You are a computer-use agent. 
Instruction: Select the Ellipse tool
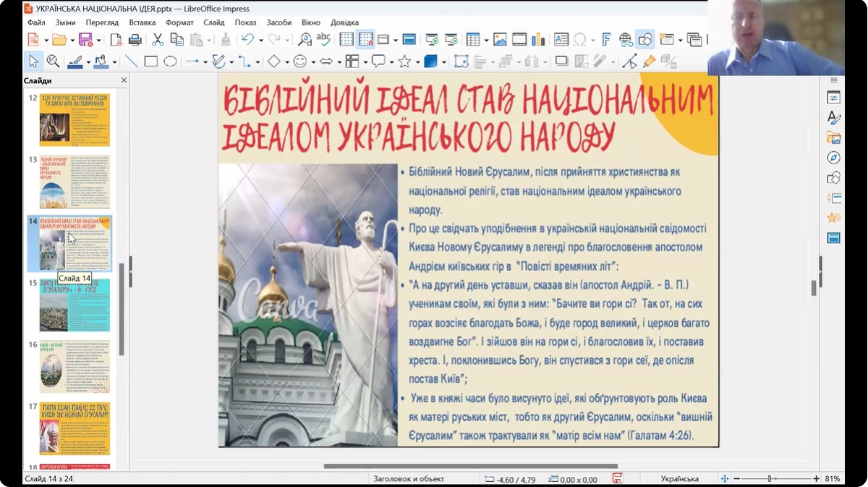click(170, 62)
